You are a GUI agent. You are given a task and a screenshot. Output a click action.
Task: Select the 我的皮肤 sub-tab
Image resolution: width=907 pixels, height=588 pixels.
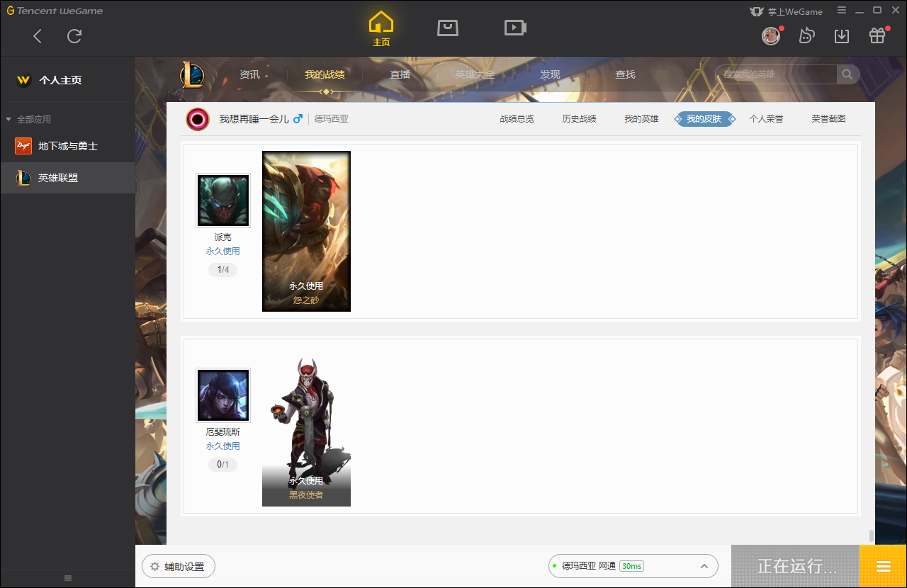[704, 119]
